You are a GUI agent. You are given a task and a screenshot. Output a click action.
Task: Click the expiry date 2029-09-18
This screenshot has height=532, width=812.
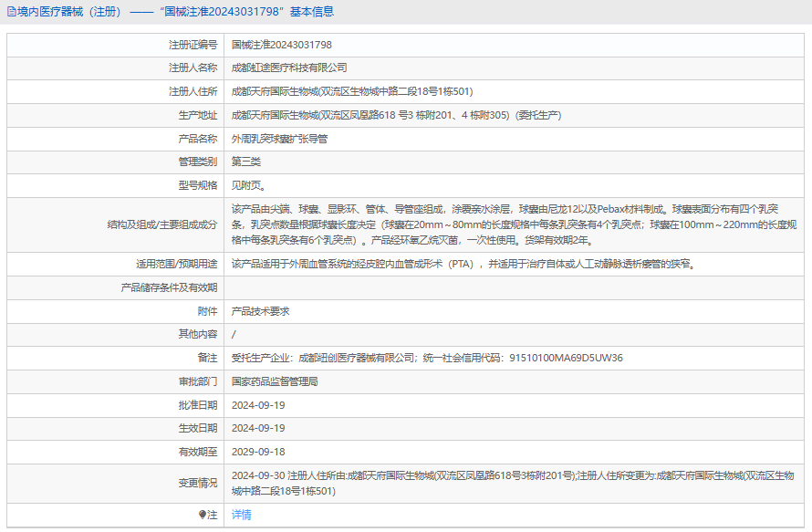pos(258,452)
